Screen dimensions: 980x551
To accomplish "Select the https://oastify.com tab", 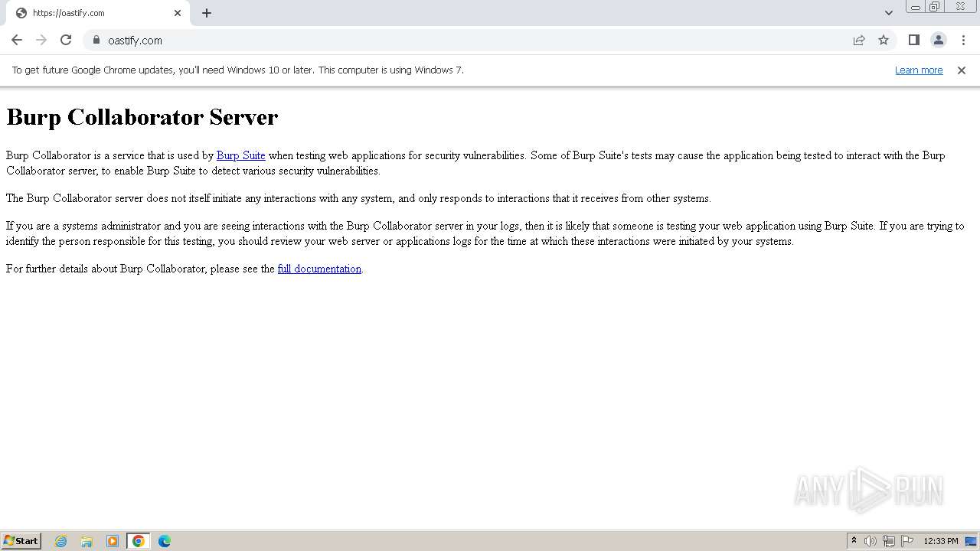I will pyautogui.click(x=96, y=13).
